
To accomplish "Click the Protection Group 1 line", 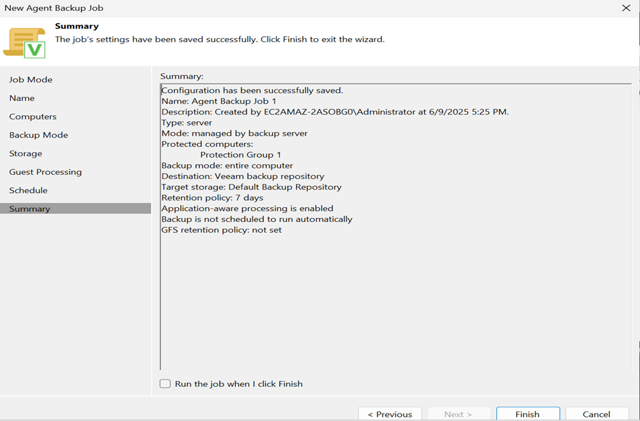I will pos(240,155).
